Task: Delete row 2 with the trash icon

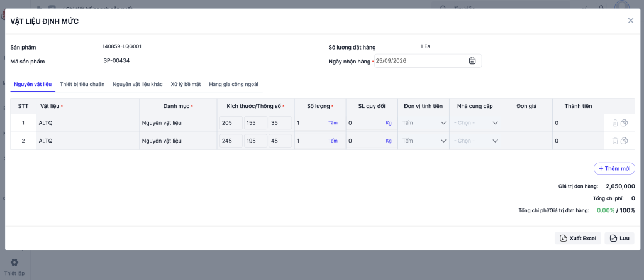Action: [615, 141]
